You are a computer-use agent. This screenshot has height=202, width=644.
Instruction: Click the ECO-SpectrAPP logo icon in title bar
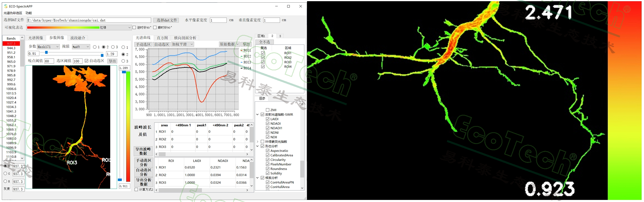(x=6, y=6)
